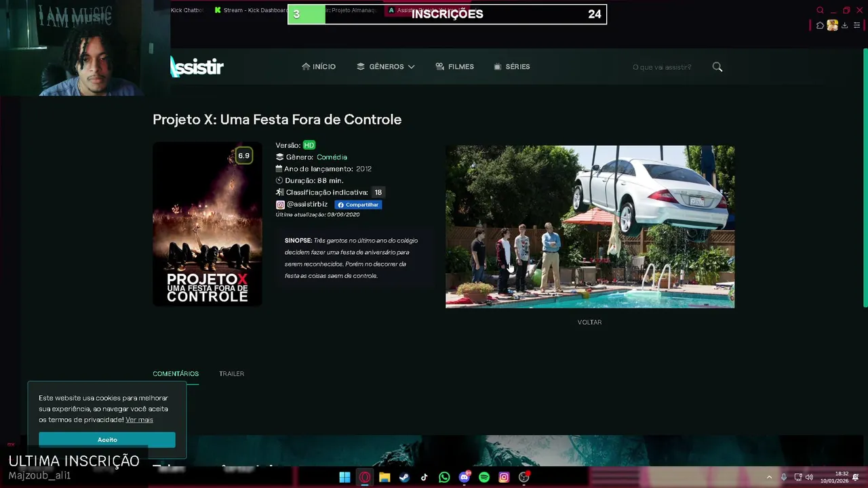Accept cookies with Aceito button
The width and height of the screenshot is (868, 488).
click(x=107, y=440)
